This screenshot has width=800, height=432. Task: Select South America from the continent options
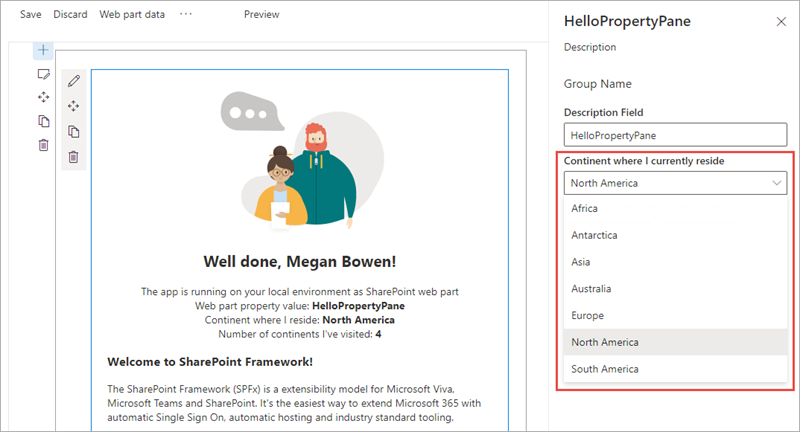(675, 369)
